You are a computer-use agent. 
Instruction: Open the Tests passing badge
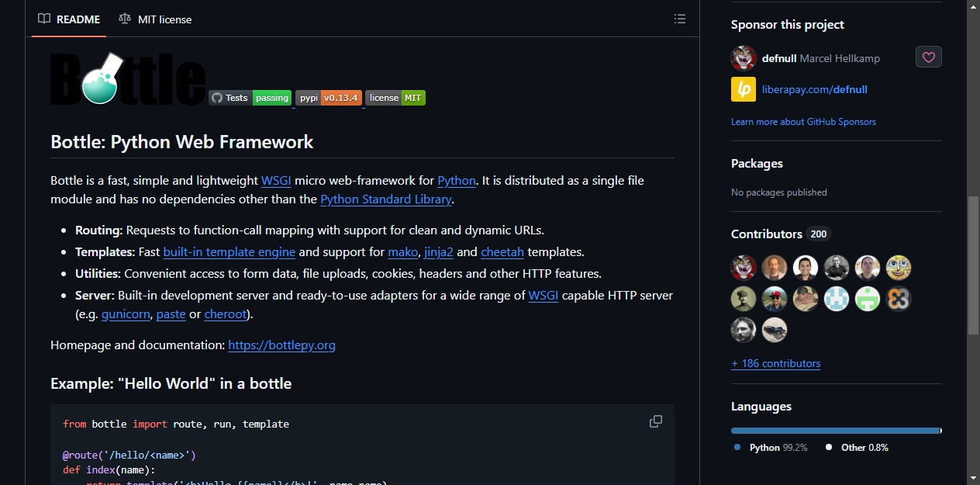point(250,98)
